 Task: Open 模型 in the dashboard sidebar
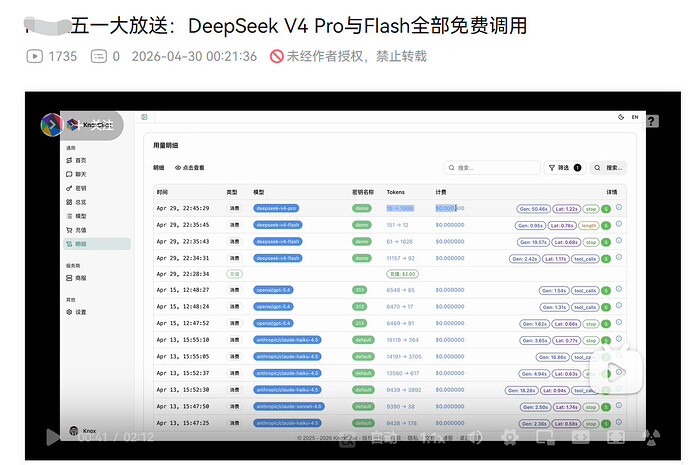pyautogui.click(x=77, y=216)
